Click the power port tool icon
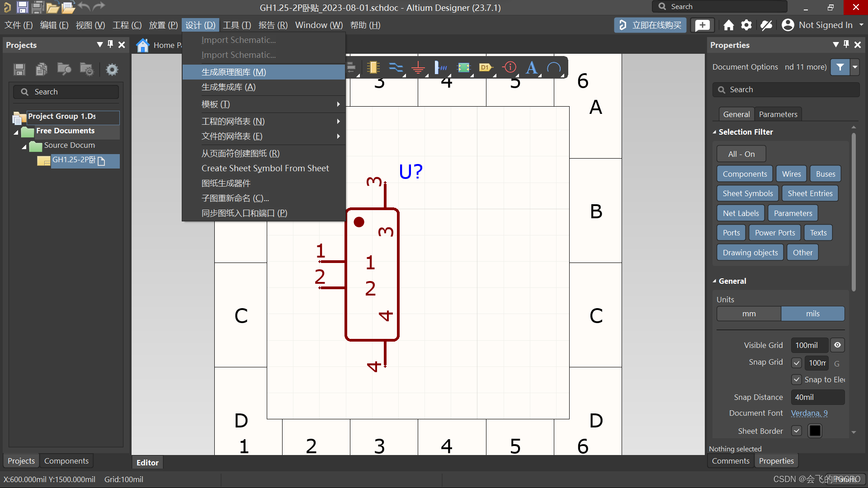 [419, 67]
